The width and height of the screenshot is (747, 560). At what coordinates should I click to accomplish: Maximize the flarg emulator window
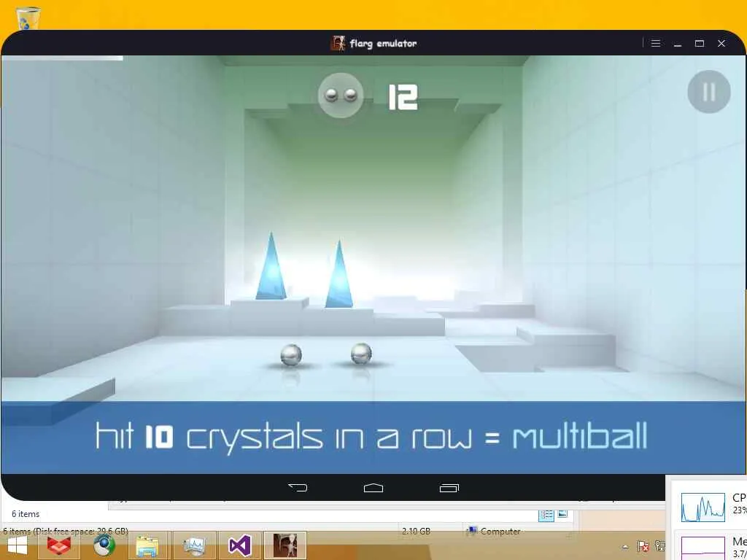(x=700, y=43)
